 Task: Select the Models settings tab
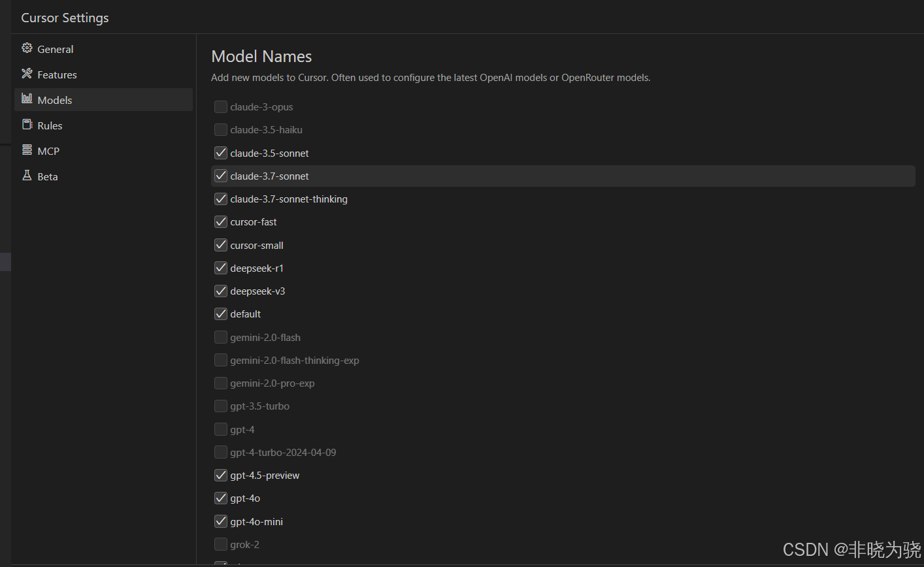click(103, 100)
